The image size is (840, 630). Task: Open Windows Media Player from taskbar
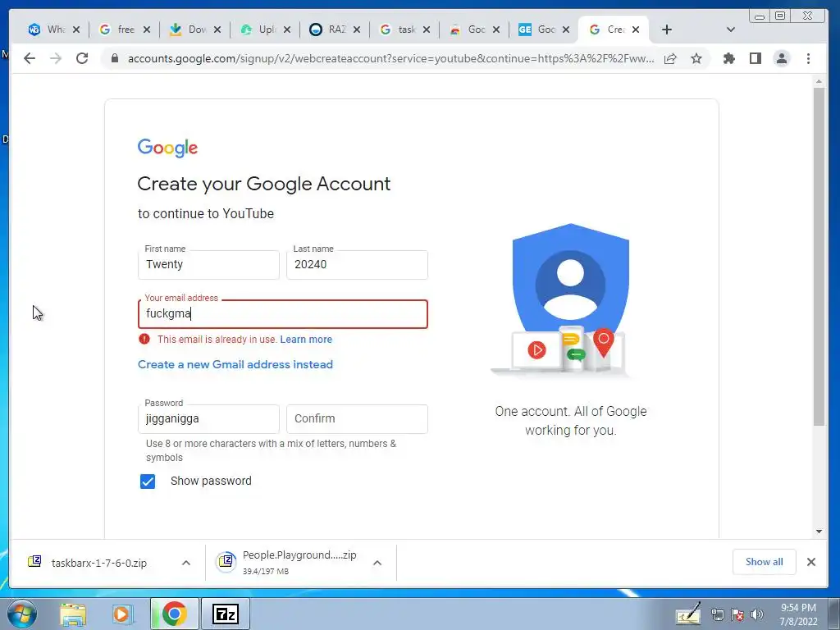tap(121, 614)
